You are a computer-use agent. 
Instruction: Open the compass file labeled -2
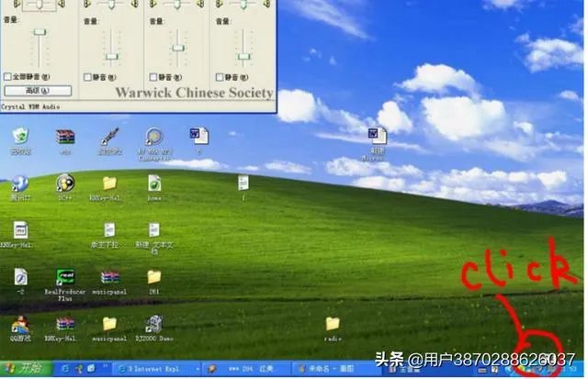point(20,277)
